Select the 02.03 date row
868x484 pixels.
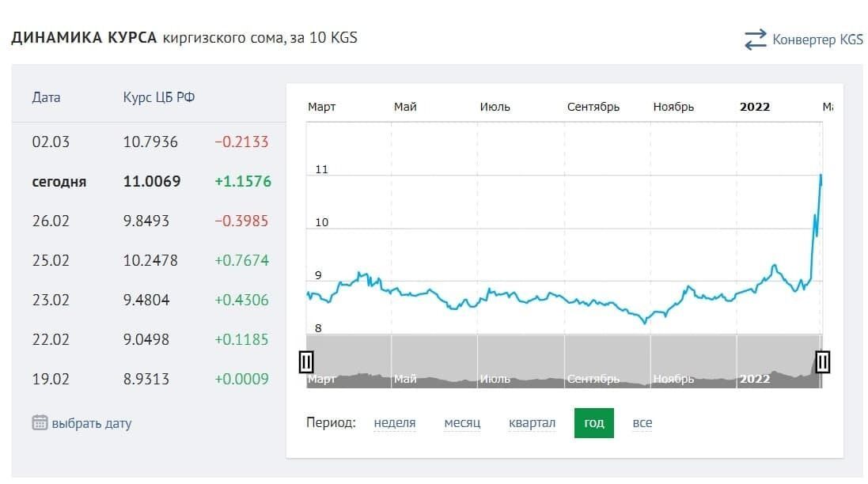[x=150, y=142]
